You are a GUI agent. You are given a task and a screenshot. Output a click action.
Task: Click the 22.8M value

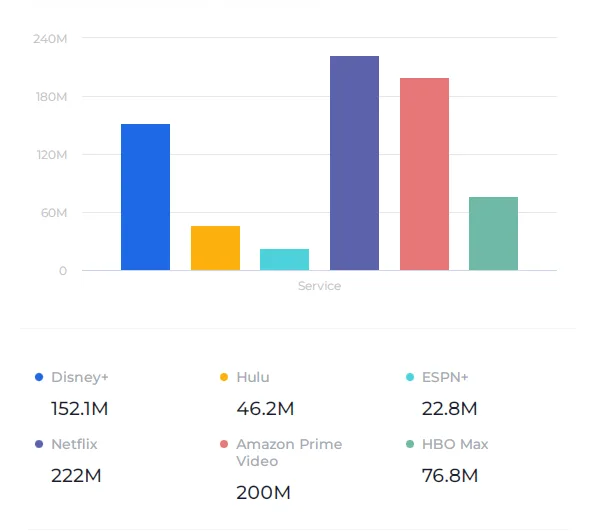point(449,409)
